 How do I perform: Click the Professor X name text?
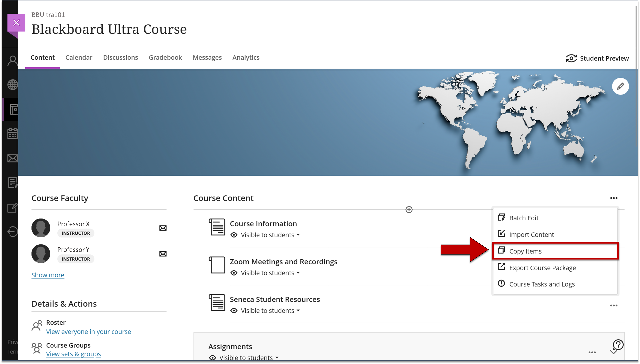point(73,224)
